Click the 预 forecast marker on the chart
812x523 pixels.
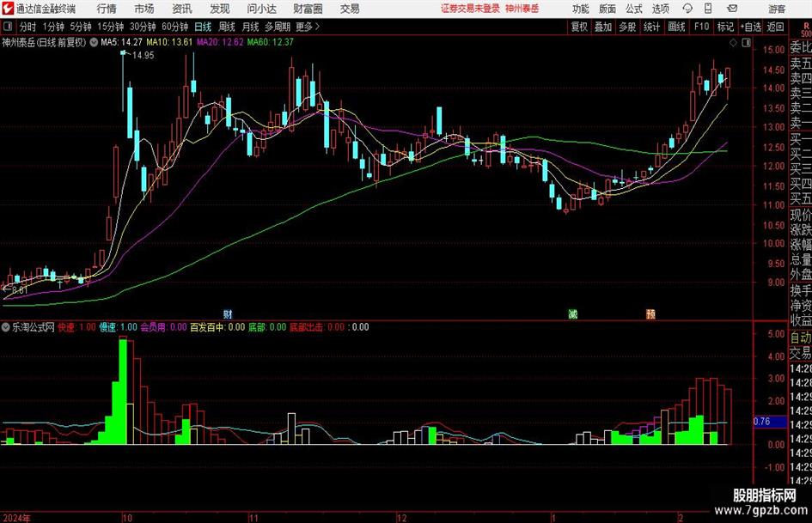coord(650,313)
